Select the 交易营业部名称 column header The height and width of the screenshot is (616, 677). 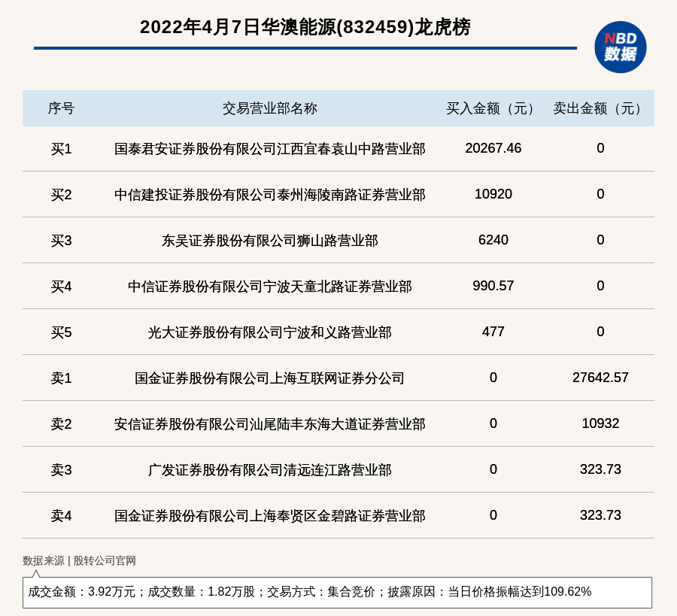[269, 108]
